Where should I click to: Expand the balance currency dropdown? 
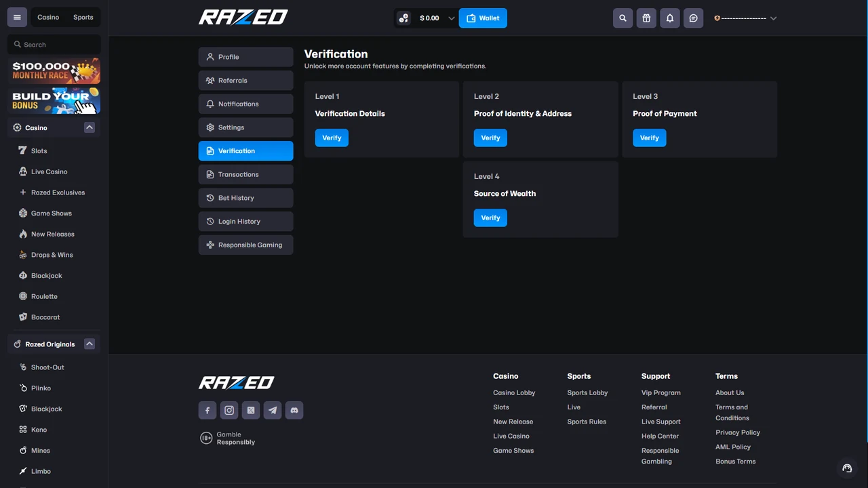[x=451, y=18]
